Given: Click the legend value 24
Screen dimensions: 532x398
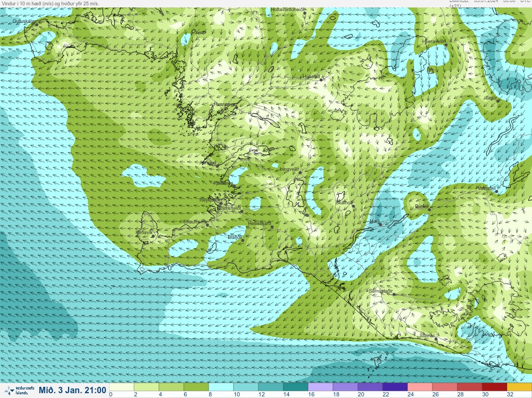Looking at the screenshot, I should [x=411, y=394].
